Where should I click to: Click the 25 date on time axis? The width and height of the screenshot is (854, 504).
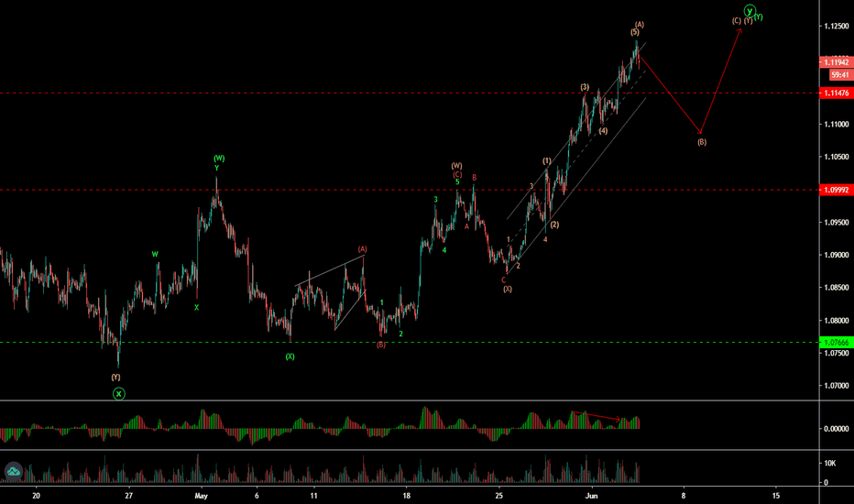[x=498, y=496]
